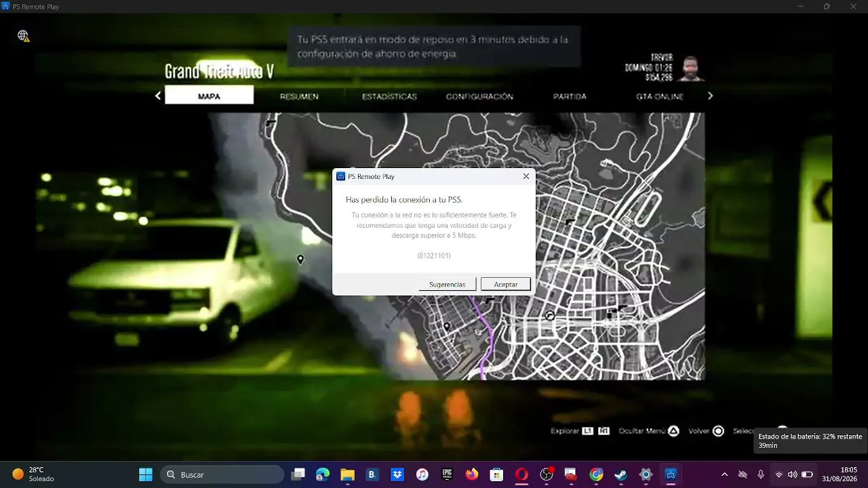Screen dimensions: 868x488
Task: Open the music app on the taskbar
Action: click(x=422, y=474)
